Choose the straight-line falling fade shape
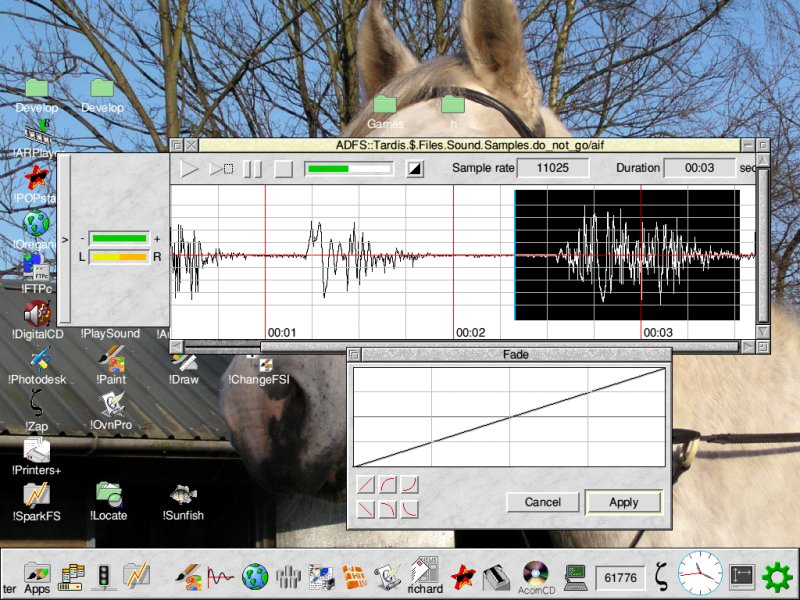 (x=366, y=509)
